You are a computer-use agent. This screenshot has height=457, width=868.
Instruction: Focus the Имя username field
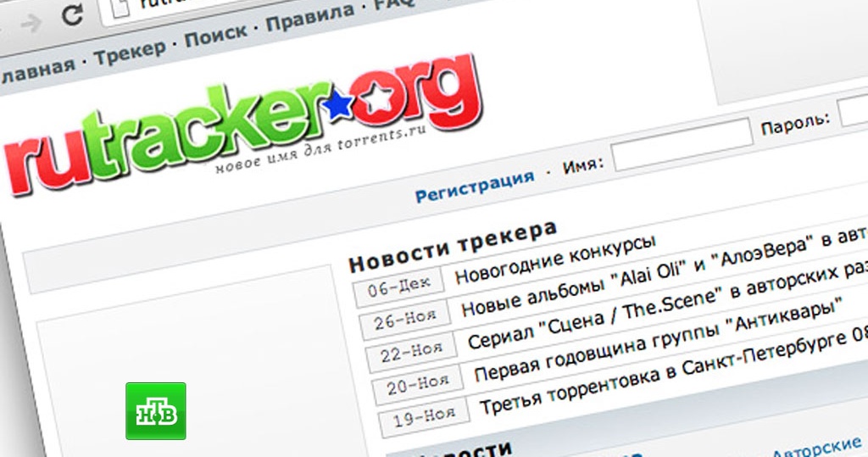click(x=681, y=147)
